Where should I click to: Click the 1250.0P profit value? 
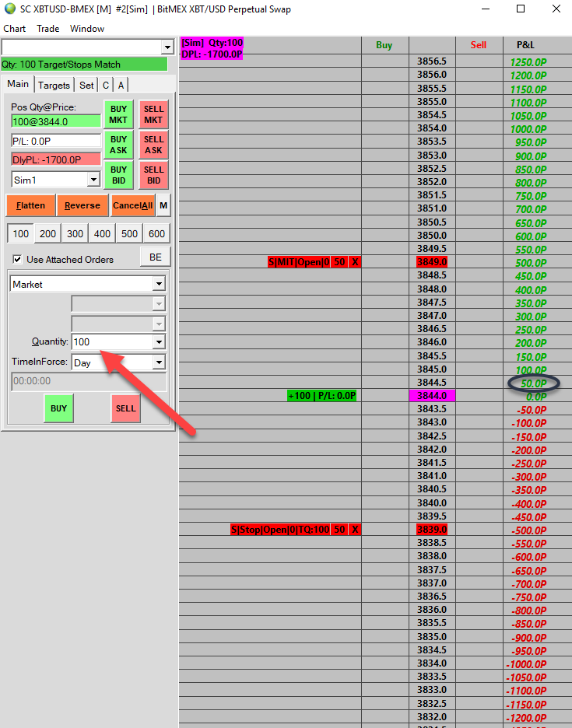(x=528, y=62)
